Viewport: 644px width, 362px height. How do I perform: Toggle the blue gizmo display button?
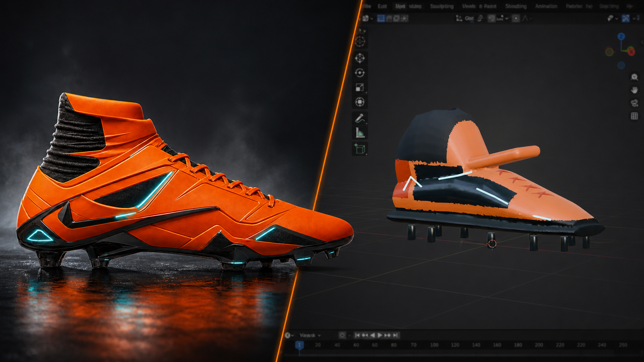tap(626, 18)
